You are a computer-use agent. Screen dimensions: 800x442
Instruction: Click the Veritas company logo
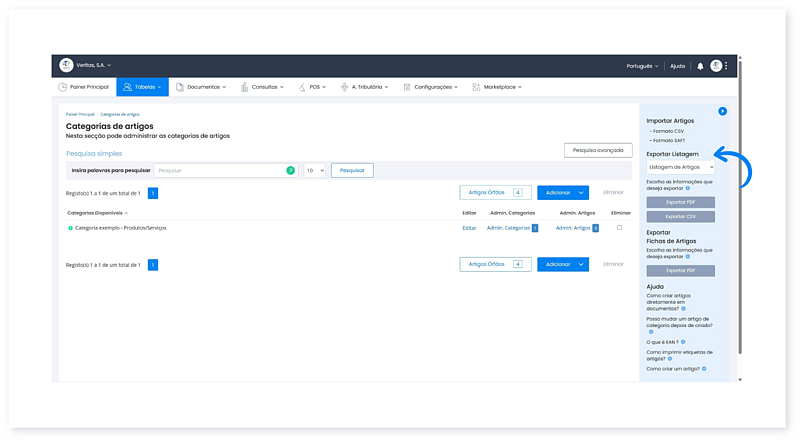pos(67,65)
